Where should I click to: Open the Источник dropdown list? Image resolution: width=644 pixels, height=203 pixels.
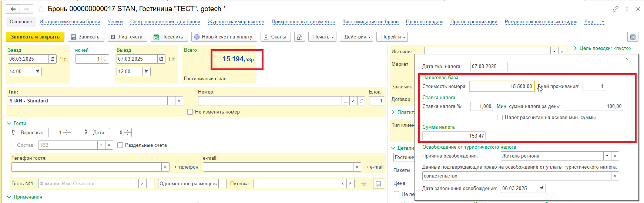point(554,51)
